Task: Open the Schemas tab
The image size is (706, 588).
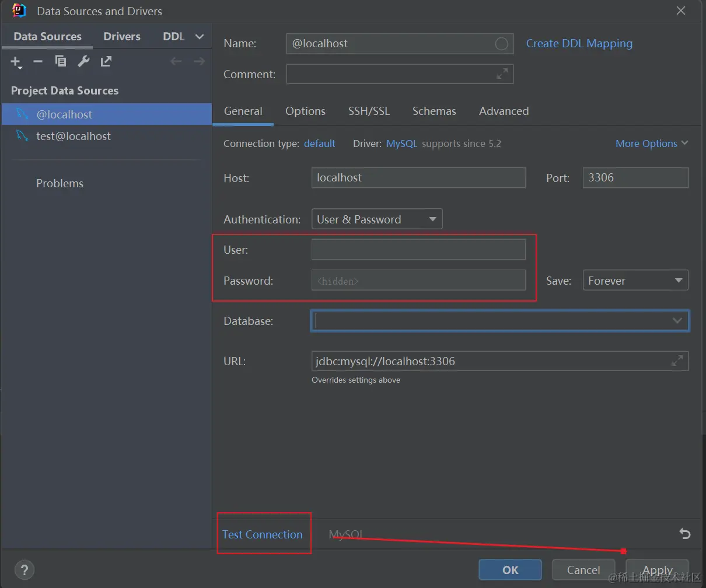Action: click(434, 111)
